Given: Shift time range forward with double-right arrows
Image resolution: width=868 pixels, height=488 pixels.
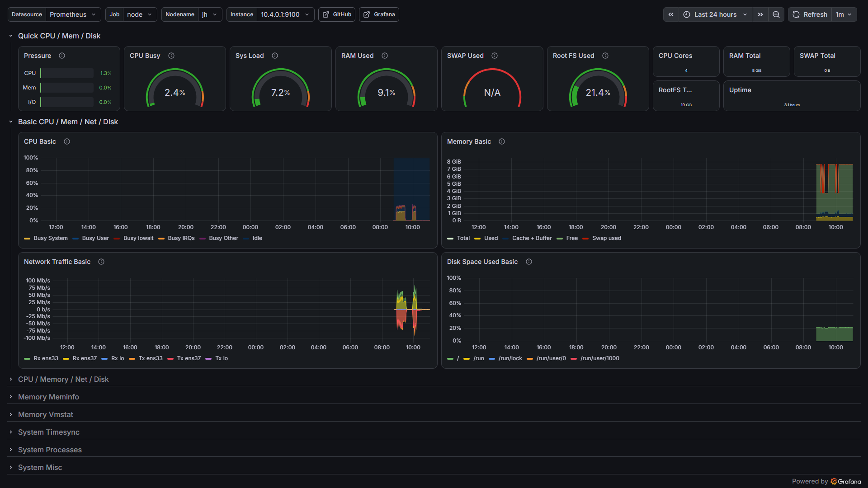Looking at the screenshot, I should point(760,14).
